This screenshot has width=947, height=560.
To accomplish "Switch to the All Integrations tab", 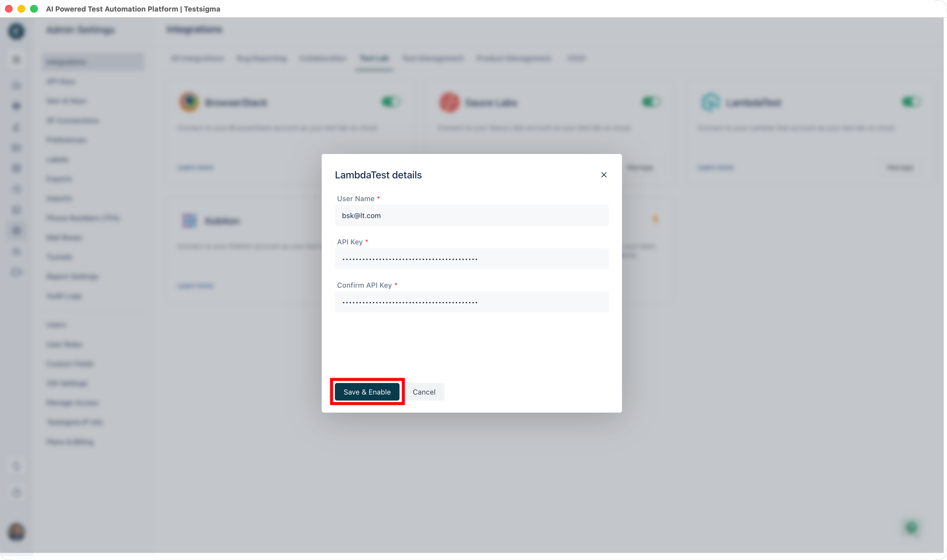I will pyautogui.click(x=197, y=58).
